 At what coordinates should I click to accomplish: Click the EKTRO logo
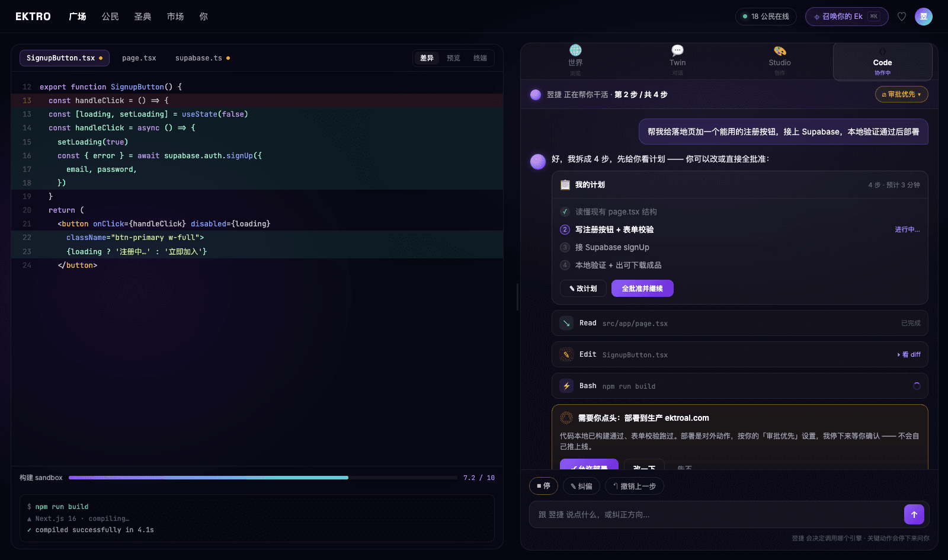tap(33, 17)
